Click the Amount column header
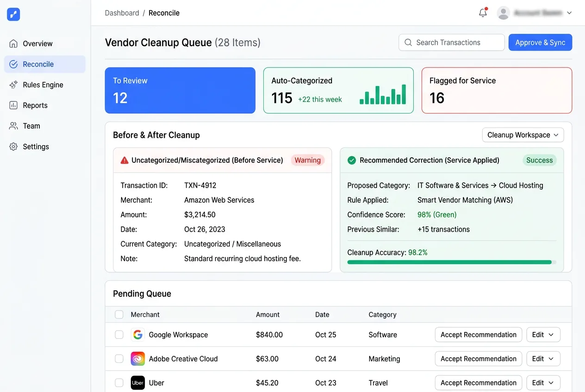This screenshot has height=392, width=585. point(268,314)
